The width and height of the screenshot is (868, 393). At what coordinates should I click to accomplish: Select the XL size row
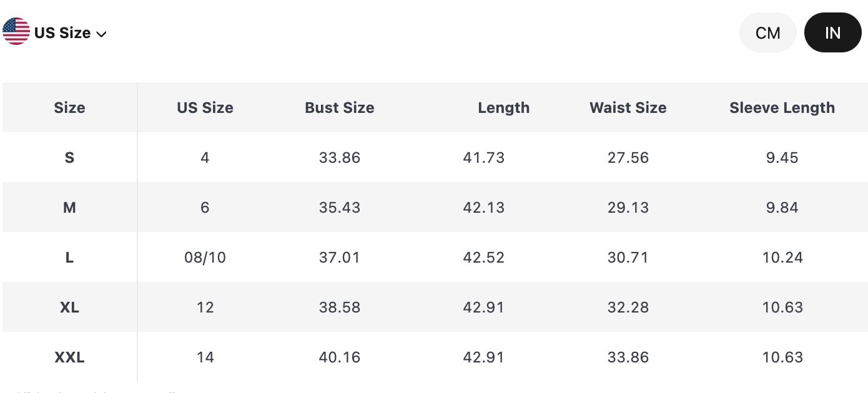[435, 307]
